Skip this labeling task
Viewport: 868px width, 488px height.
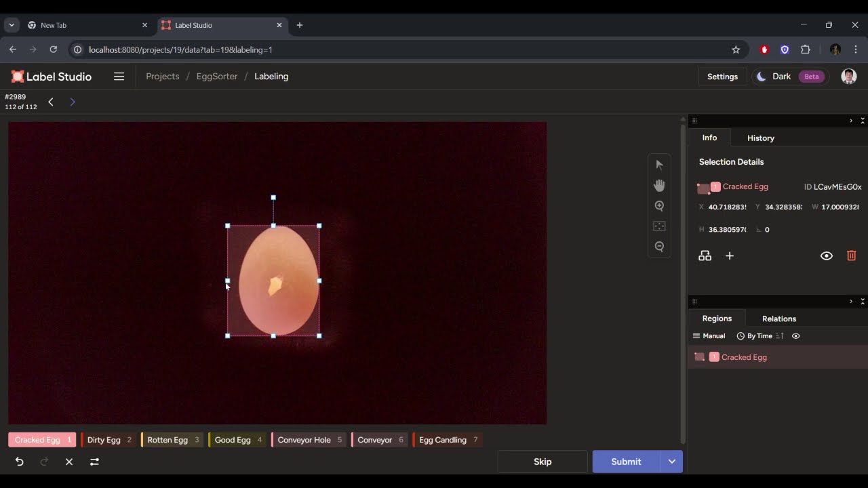(542, 462)
